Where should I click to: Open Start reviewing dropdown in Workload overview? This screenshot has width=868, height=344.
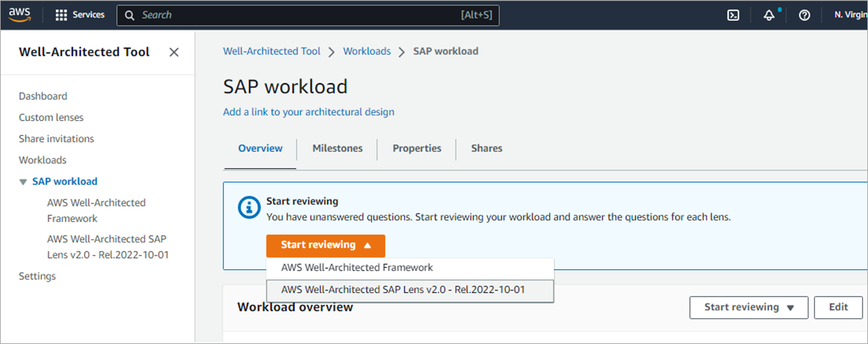pyautogui.click(x=749, y=307)
